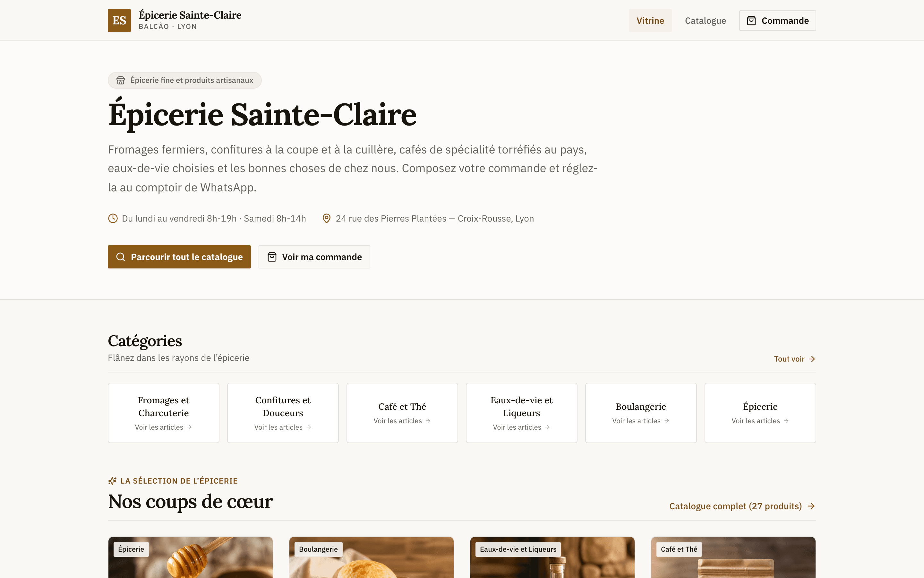Click Parcourir tout le catalogue
The height and width of the screenshot is (578, 924).
(x=179, y=257)
